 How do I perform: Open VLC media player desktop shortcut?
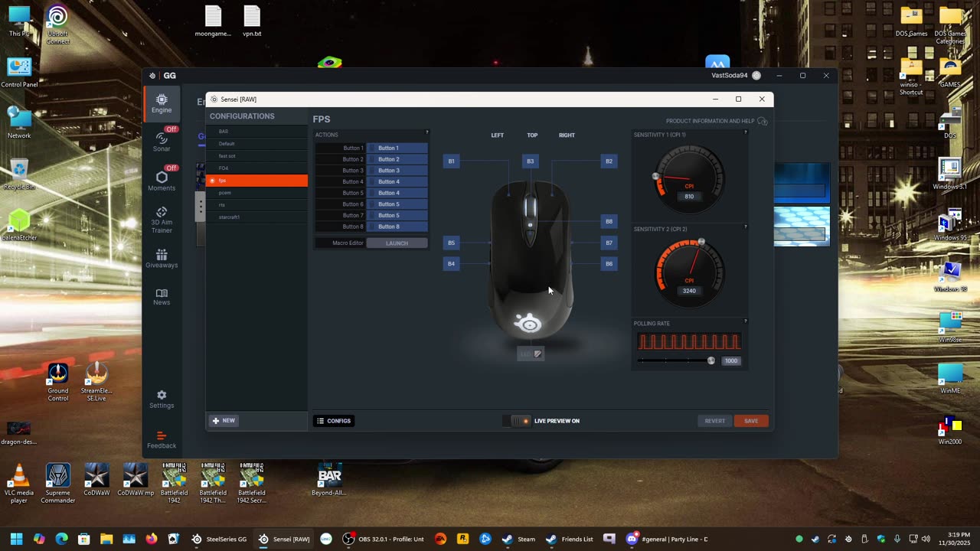tap(19, 482)
